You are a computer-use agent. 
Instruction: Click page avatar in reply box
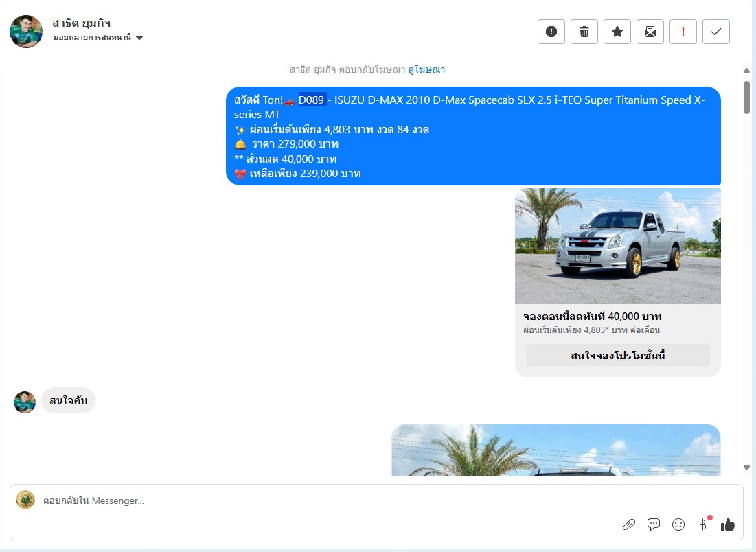25,500
